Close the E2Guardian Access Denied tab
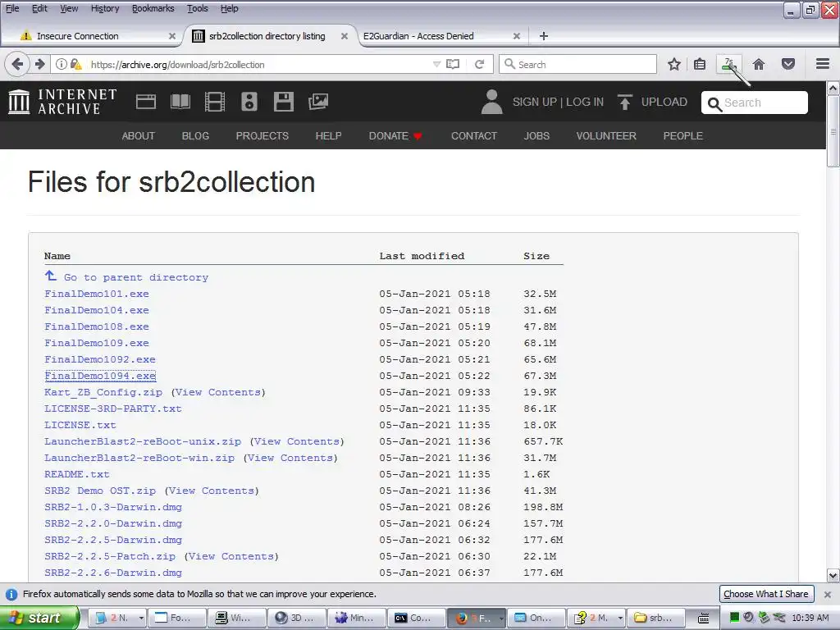 pos(517,36)
